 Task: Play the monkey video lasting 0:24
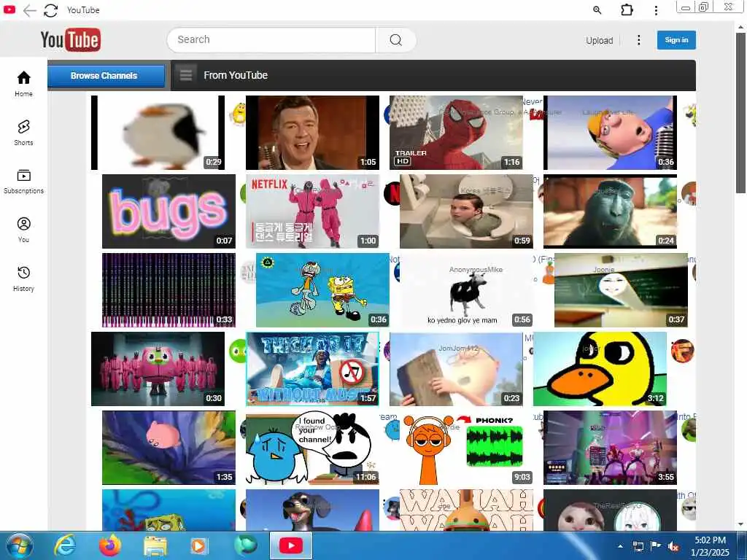(x=611, y=211)
